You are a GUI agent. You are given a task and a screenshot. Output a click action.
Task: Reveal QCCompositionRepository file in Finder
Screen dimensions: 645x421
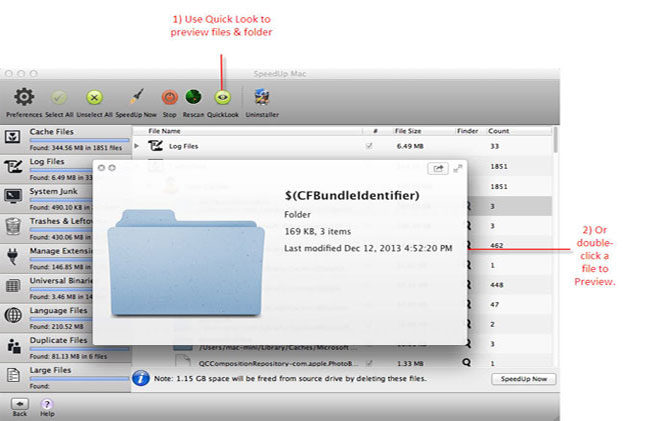tap(466, 362)
